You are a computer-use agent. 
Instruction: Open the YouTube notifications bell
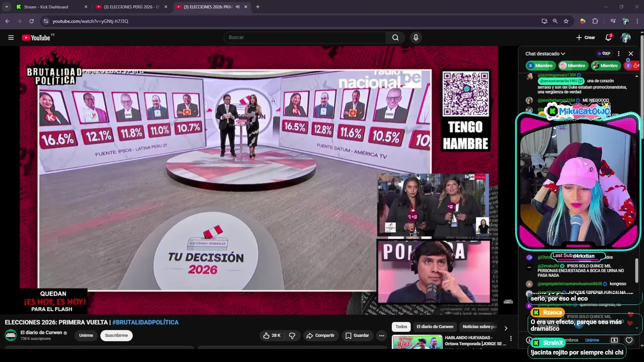pyautogui.click(x=608, y=38)
